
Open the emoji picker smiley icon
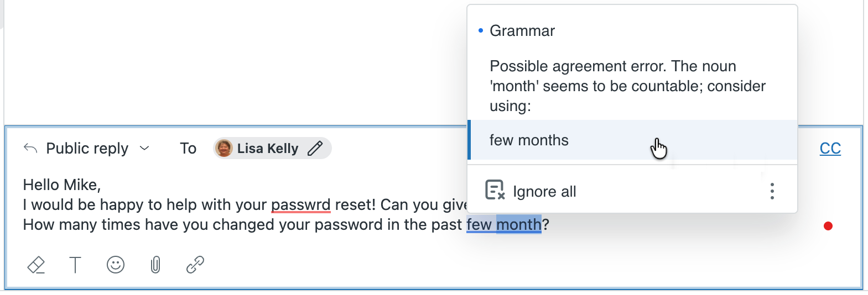tap(115, 265)
